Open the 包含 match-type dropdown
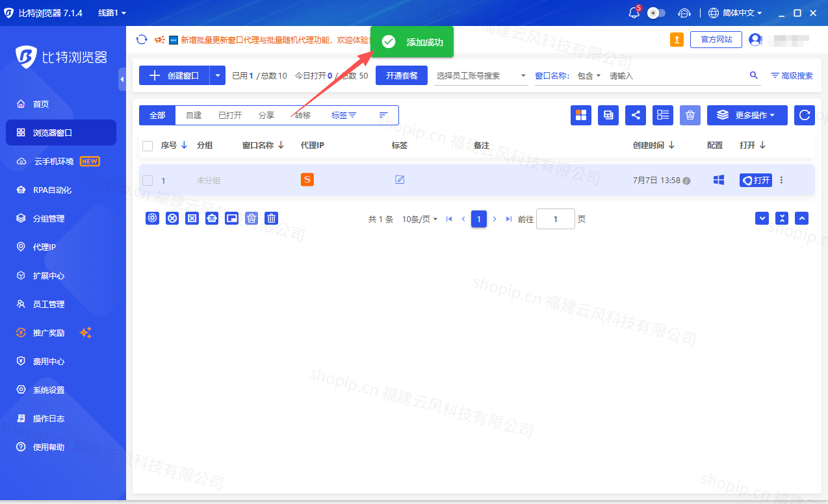The width and height of the screenshot is (828, 504). (589, 76)
